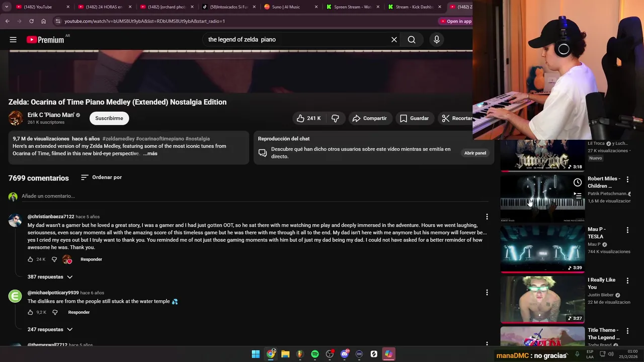Open chat replay via Abrir panel
Viewport: 644px width, 362px height.
pos(475,153)
